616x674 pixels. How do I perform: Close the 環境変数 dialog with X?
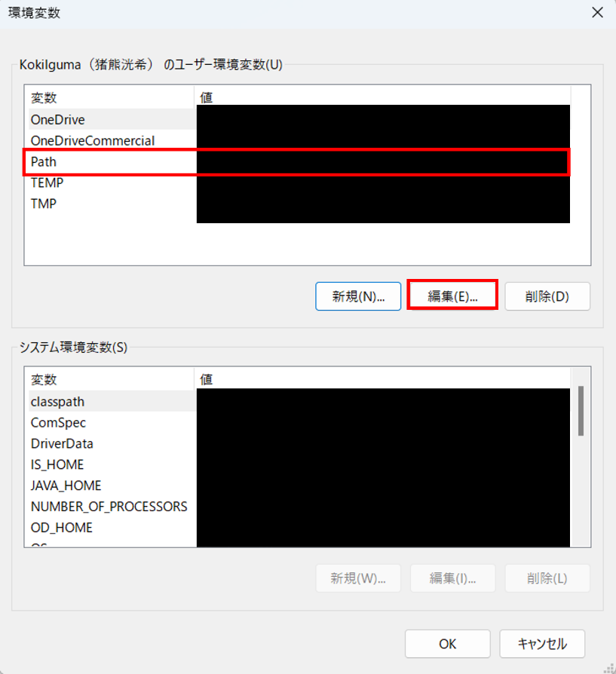click(x=597, y=13)
